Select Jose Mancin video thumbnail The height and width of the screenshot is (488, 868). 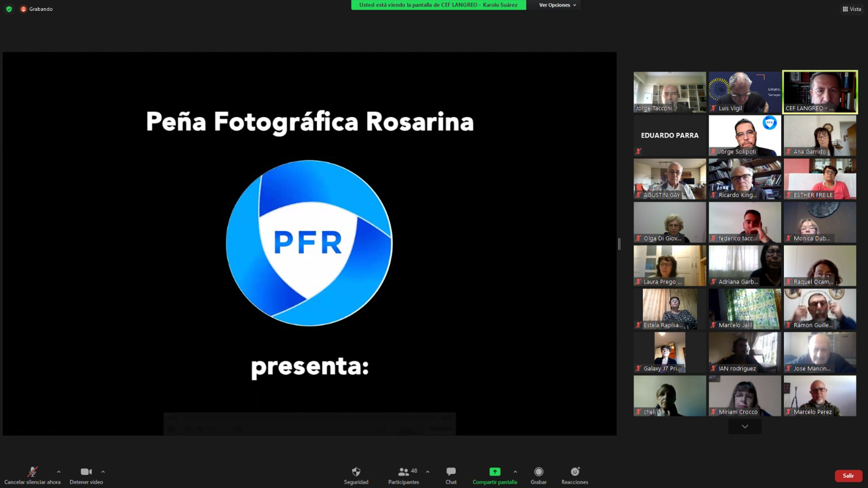tap(820, 352)
